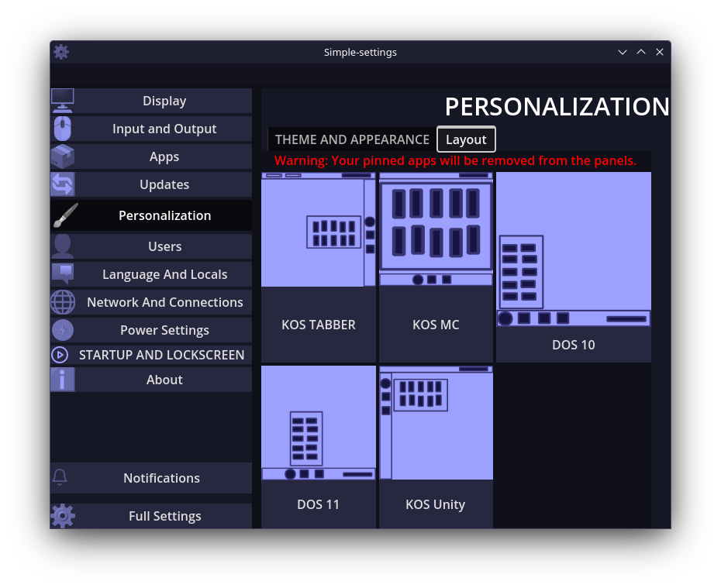Maximize the Simple-settings window

click(641, 52)
